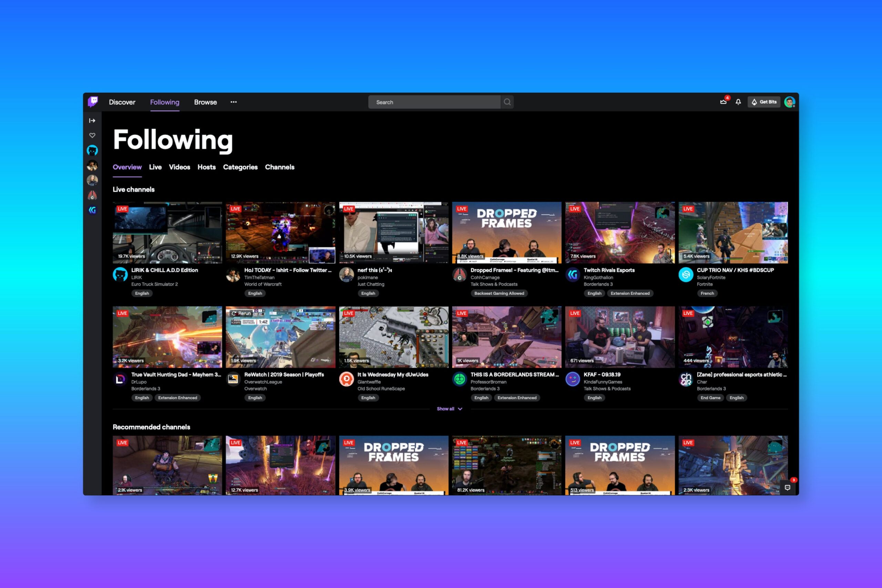Click OverwatchLeague's channel avatar
The image size is (882, 588).
click(x=233, y=380)
